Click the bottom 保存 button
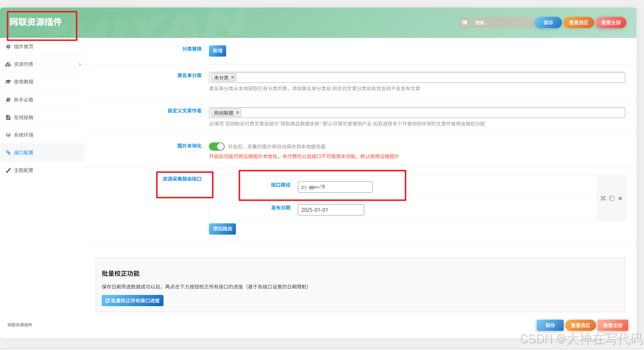Screen dimensions: 644x350 click(550, 325)
